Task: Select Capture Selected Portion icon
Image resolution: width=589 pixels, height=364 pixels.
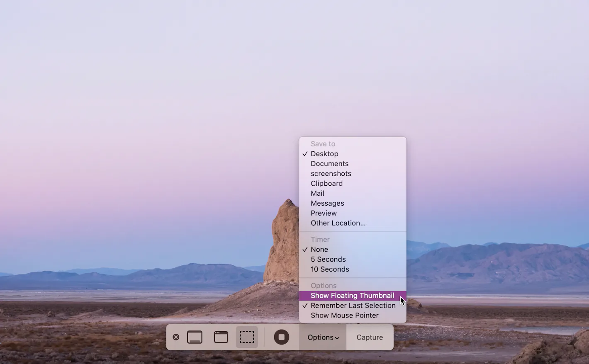Action: click(247, 337)
